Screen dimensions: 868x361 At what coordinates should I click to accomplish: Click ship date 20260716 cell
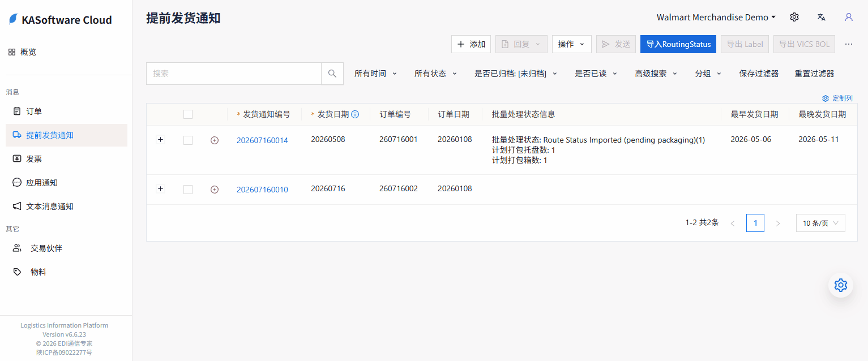point(328,188)
